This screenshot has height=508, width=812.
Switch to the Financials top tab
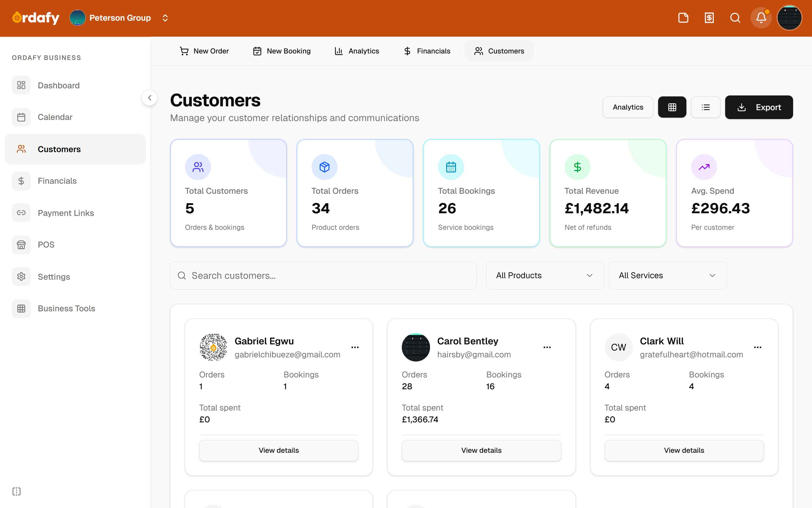[x=427, y=51]
